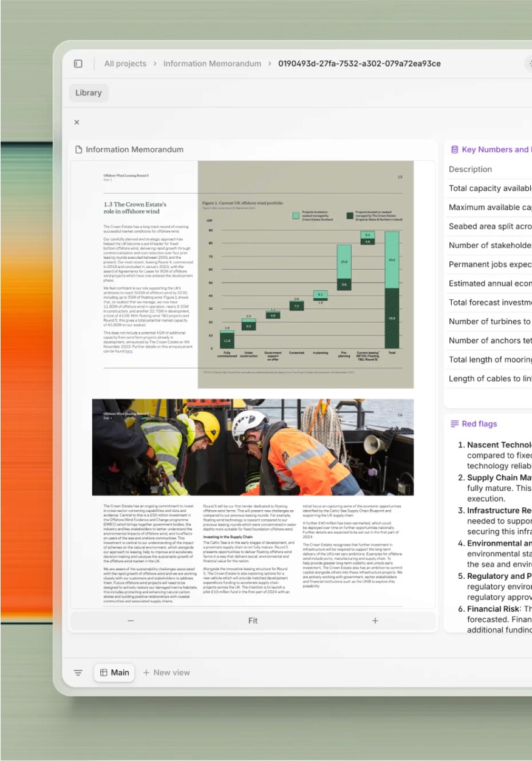The height and width of the screenshot is (761, 532).
Task: Click the Library button
Action: tap(89, 93)
